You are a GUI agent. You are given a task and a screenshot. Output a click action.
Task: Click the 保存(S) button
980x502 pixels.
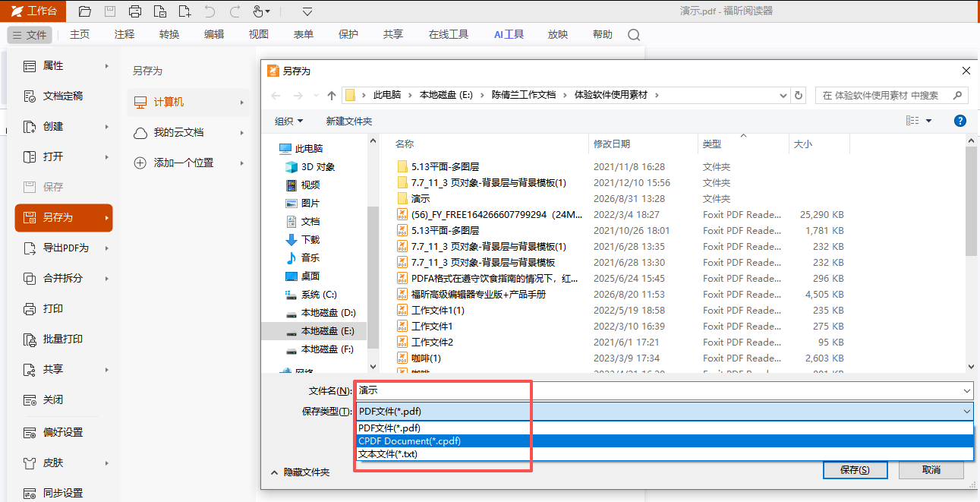855,470
